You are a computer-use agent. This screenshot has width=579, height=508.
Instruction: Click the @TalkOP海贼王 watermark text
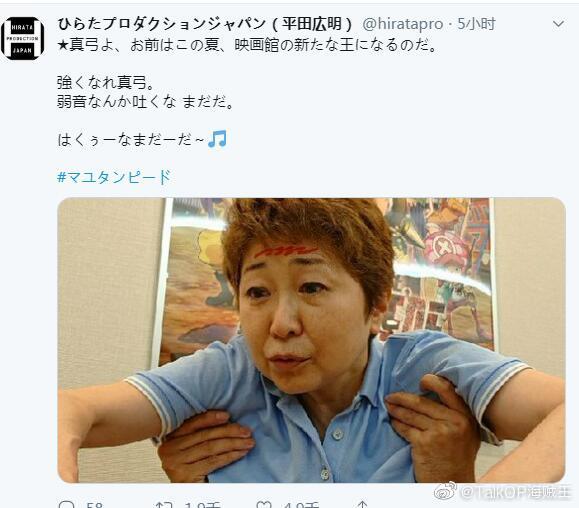pyautogui.click(x=516, y=492)
